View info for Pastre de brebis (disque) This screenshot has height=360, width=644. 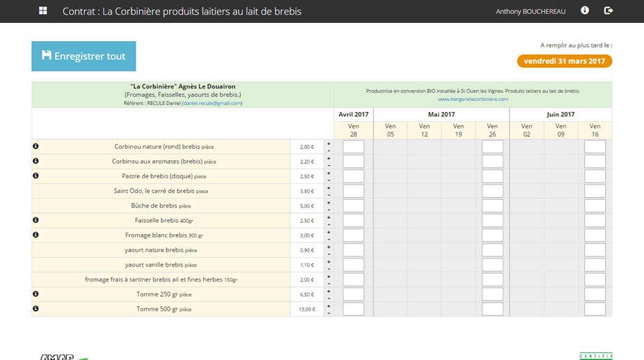click(x=36, y=175)
